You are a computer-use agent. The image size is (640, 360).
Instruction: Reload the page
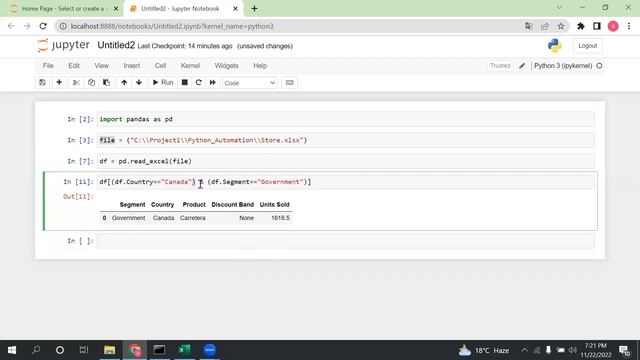click(43, 26)
